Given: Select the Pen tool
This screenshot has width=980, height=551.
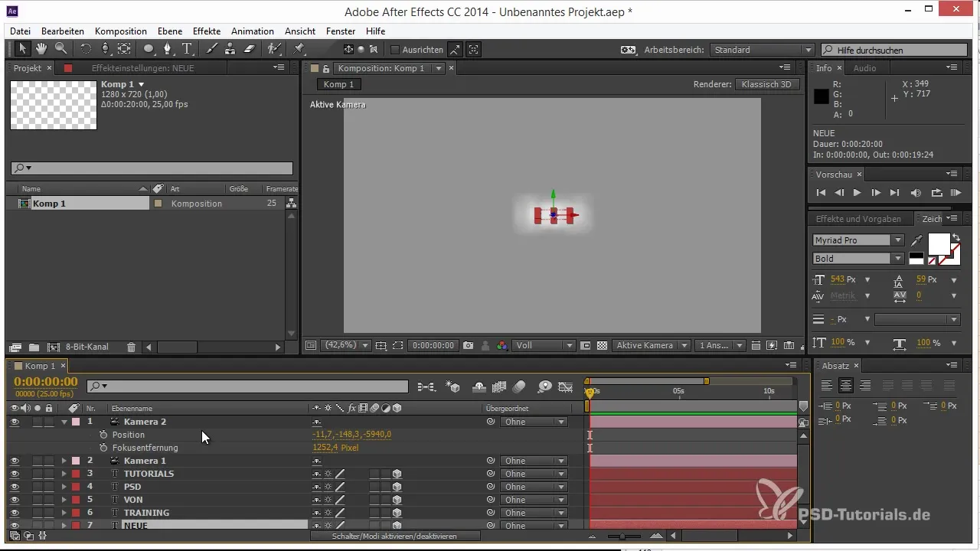Looking at the screenshot, I should (168, 49).
